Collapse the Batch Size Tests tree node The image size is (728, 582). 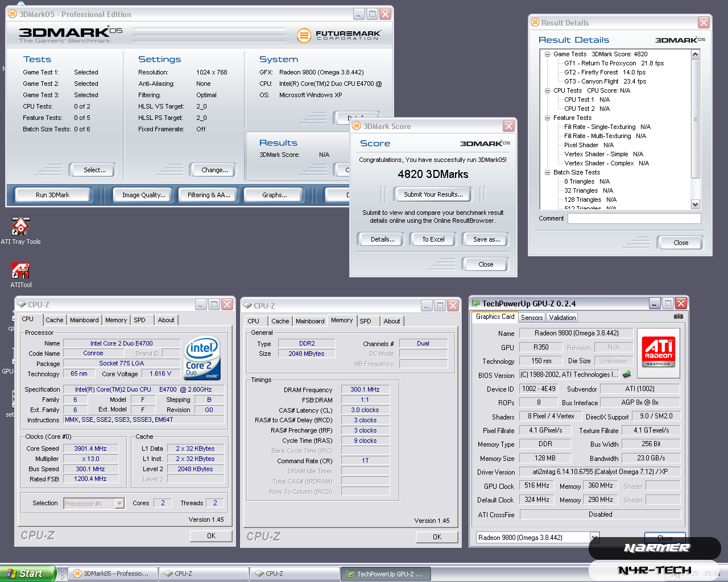tap(547, 173)
